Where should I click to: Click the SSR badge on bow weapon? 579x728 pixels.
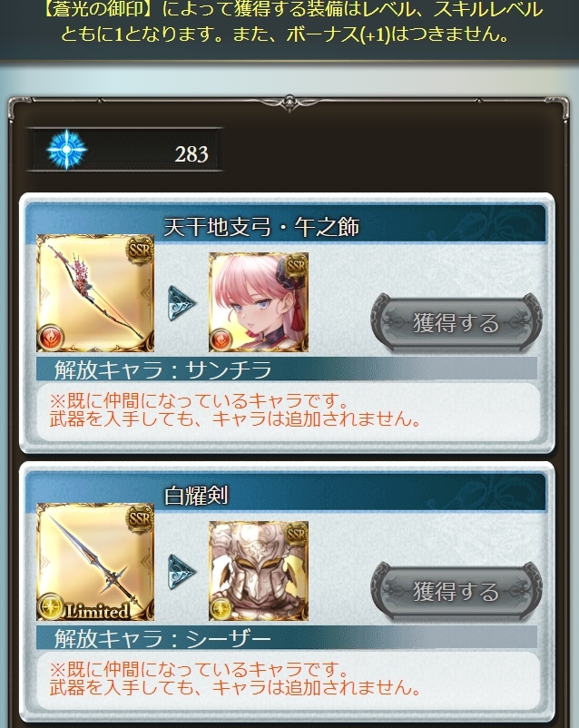pyautogui.click(x=140, y=250)
